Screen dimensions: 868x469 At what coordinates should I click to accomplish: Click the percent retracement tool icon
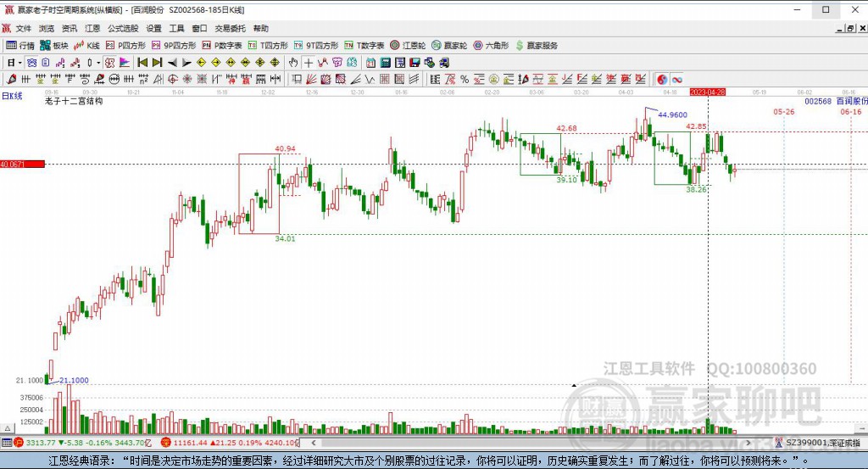point(465,79)
